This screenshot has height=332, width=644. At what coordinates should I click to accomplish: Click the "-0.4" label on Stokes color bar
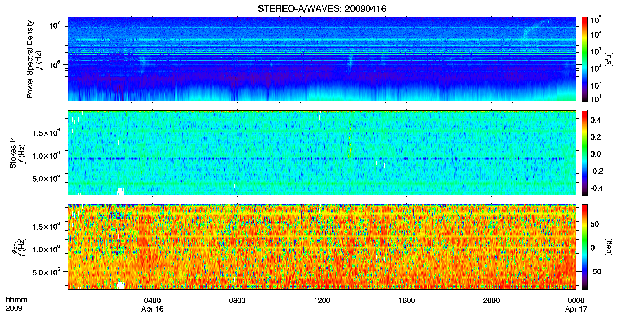point(597,188)
